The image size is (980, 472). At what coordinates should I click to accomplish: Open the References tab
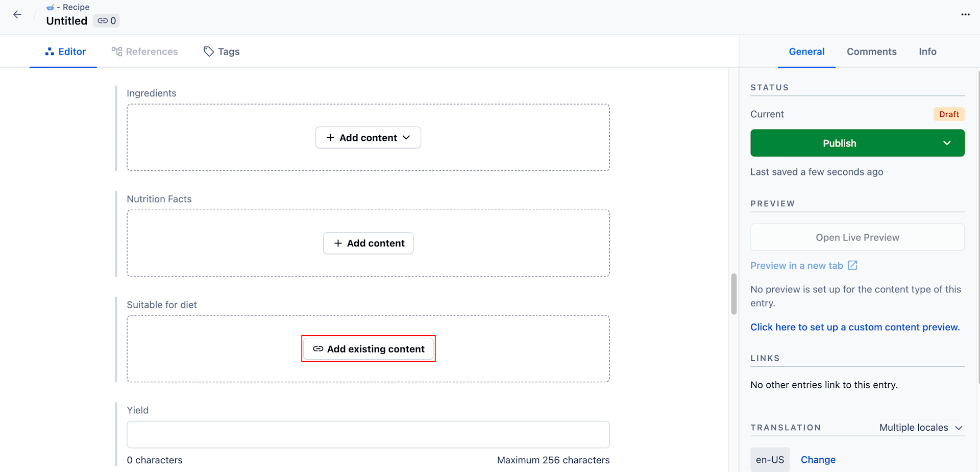(144, 52)
